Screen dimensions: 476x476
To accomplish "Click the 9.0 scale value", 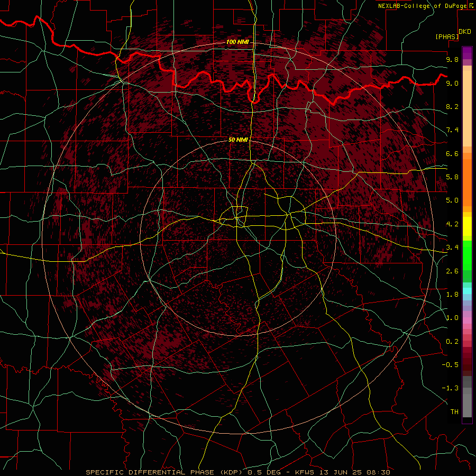I will tap(452, 83).
